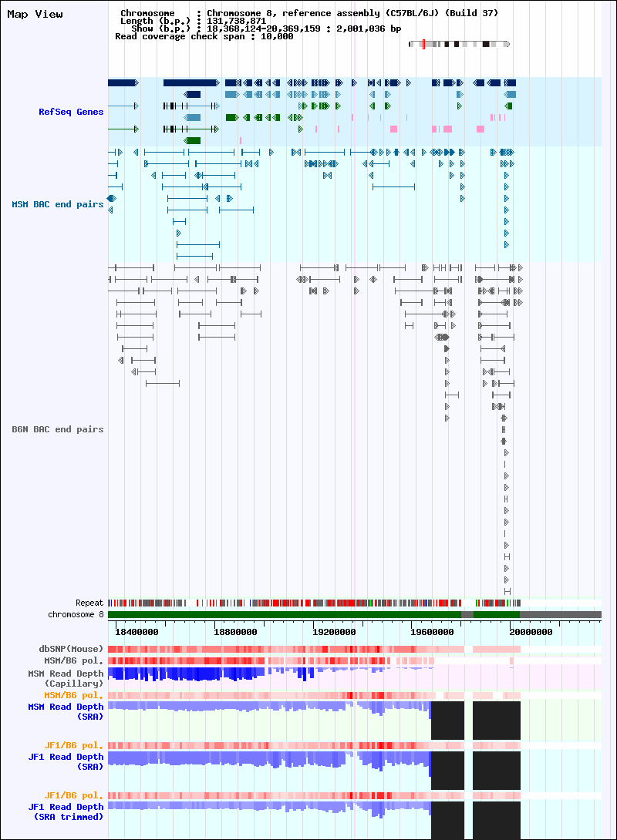Click the chromosome 8 track label
Image resolution: width=617 pixels, height=840 pixels.
76,614
